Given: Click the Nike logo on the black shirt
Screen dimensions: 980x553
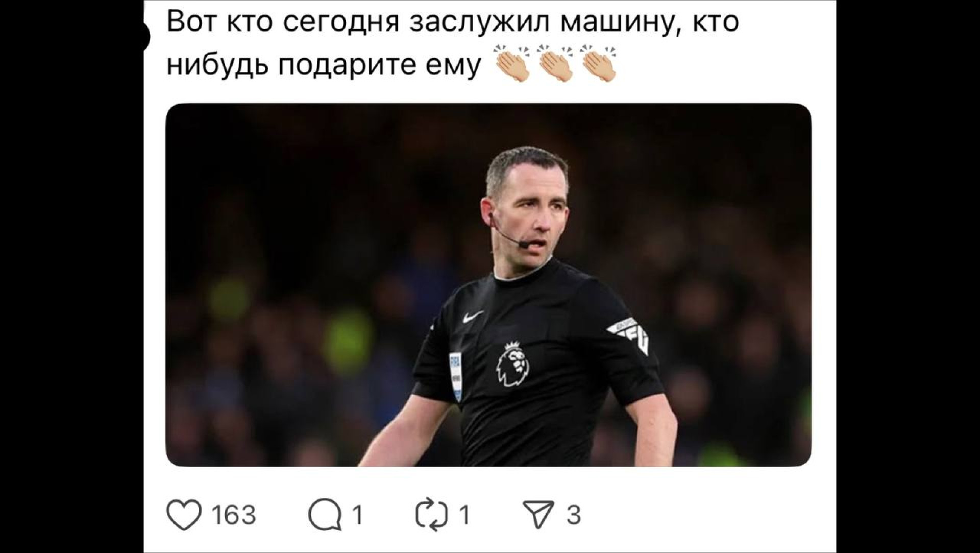Looking at the screenshot, I should click(x=473, y=317).
